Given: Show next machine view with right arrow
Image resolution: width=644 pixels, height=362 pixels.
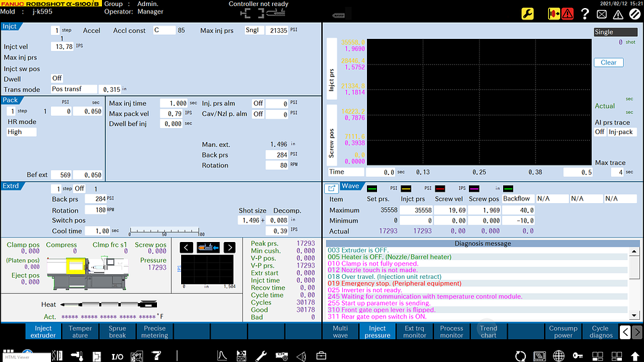Looking at the screenshot, I should 229,247.
